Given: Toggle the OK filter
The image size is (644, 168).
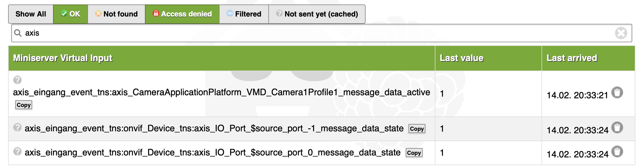Looking at the screenshot, I should 71,14.
